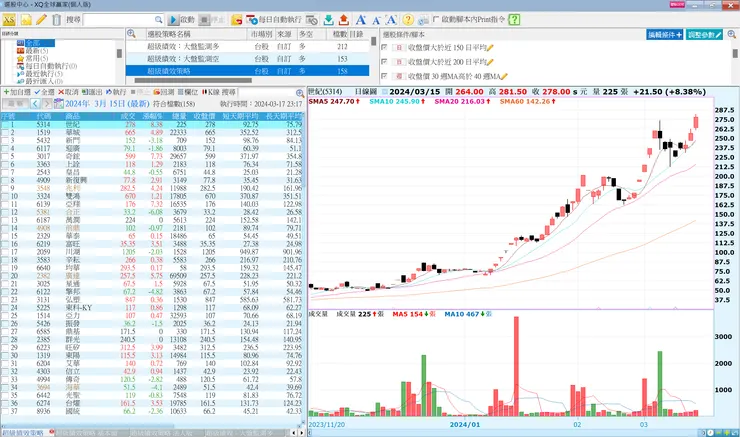The image size is (740, 437).
Task: Edit pencil next to 150 日平均 condition
Action: click(x=490, y=48)
